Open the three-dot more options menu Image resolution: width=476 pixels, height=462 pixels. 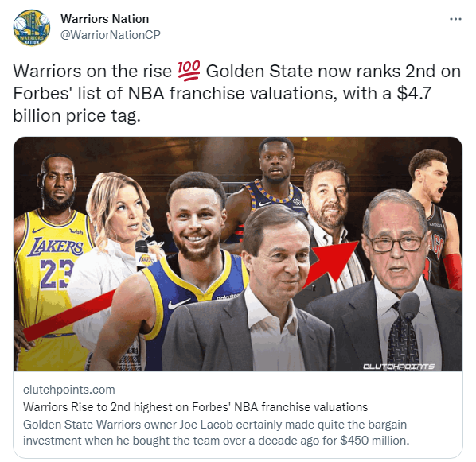pyautogui.click(x=455, y=19)
